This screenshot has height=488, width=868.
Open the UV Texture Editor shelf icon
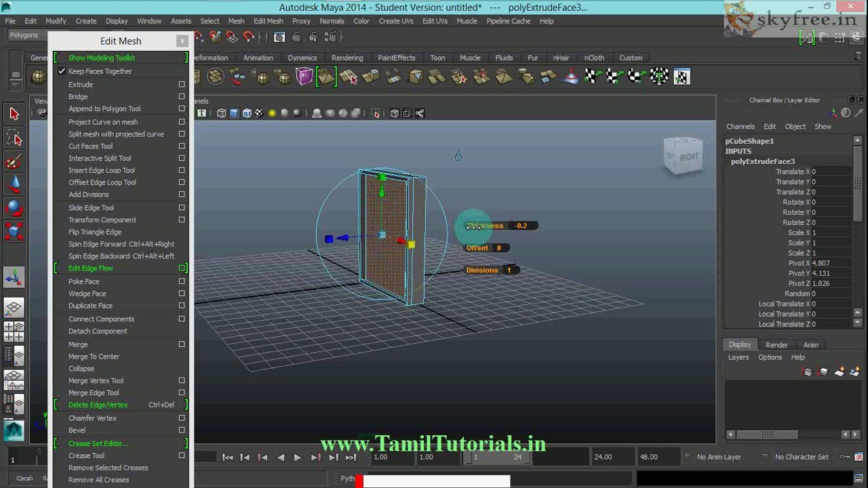682,77
